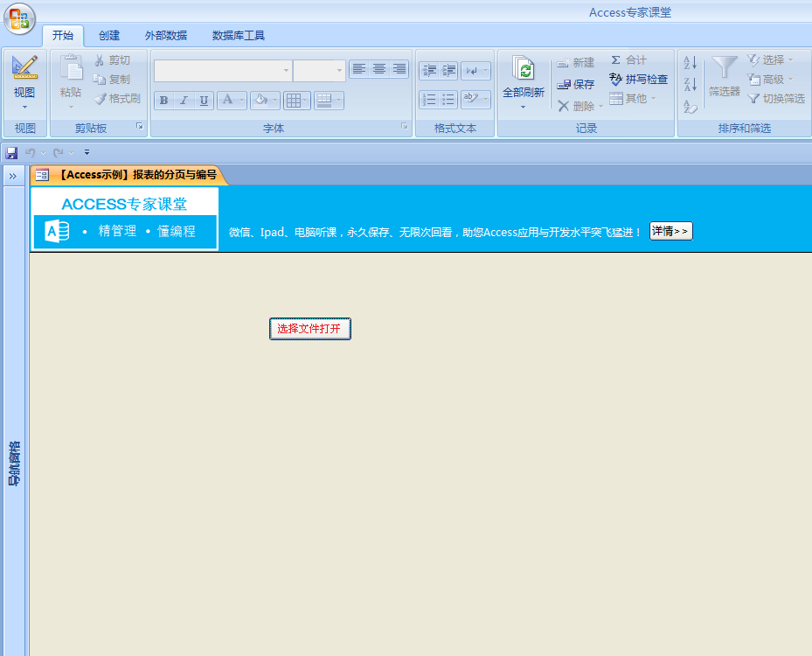This screenshot has width=812, height=656.
Task: Toggle the filter with 切换筛选
Action: (x=776, y=99)
